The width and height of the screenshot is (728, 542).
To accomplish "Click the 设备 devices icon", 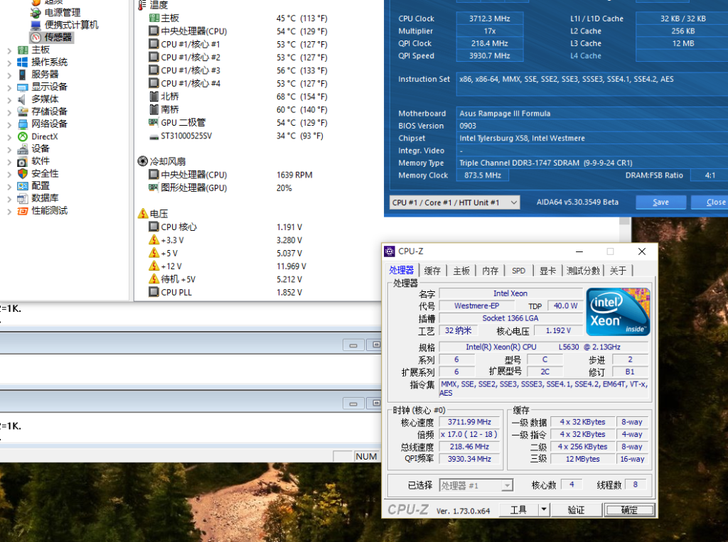I will click(22, 149).
